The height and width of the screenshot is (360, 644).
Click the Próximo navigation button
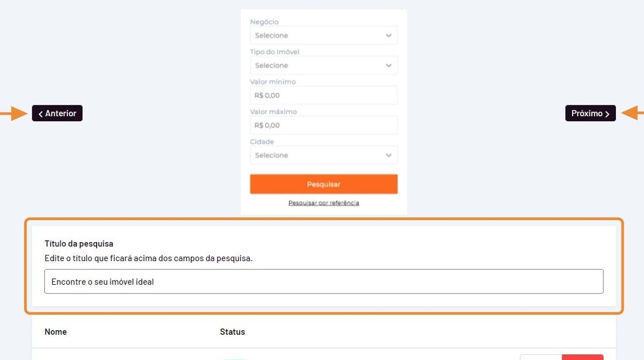590,113
